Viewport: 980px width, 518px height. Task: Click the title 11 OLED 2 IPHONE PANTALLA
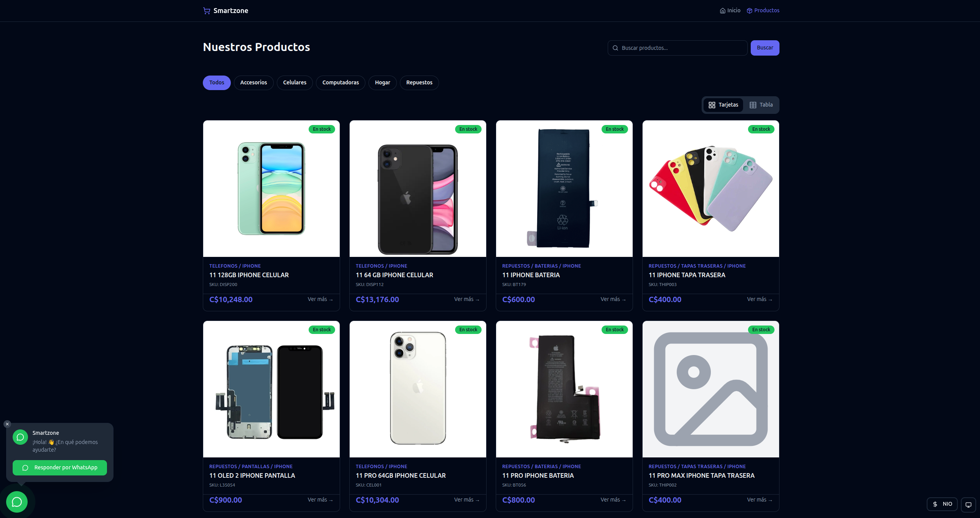pos(252,476)
